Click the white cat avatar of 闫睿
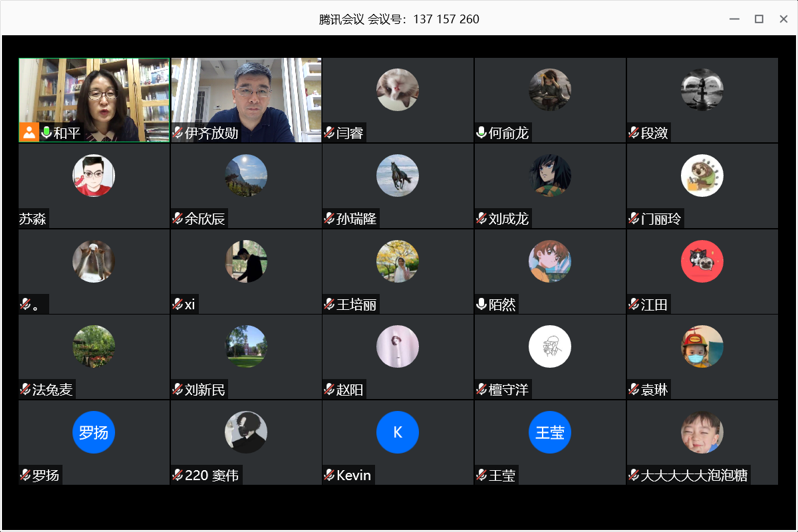The width and height of the screenshot is (798, 532). [x=398, y=90]
